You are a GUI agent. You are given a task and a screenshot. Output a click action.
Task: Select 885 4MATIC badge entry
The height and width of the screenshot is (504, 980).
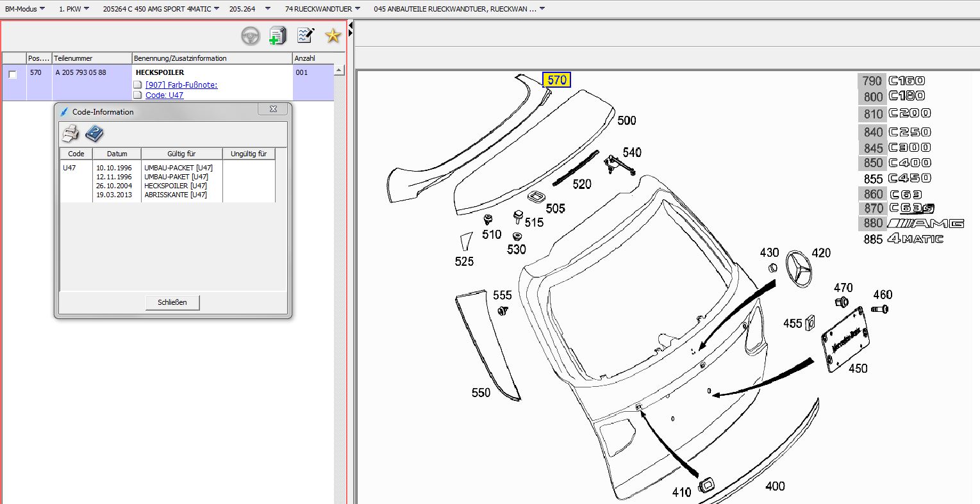[x=904, y=239]
